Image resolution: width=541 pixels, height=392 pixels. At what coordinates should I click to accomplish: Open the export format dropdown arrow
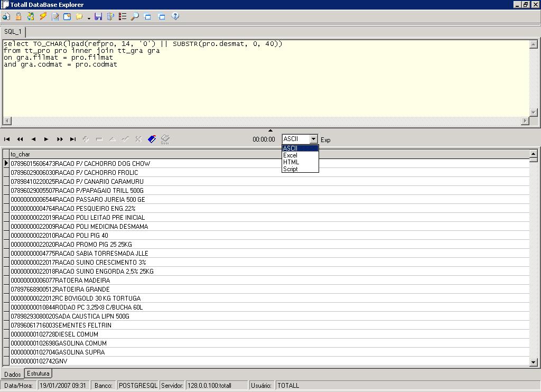[x=313, y=139]
